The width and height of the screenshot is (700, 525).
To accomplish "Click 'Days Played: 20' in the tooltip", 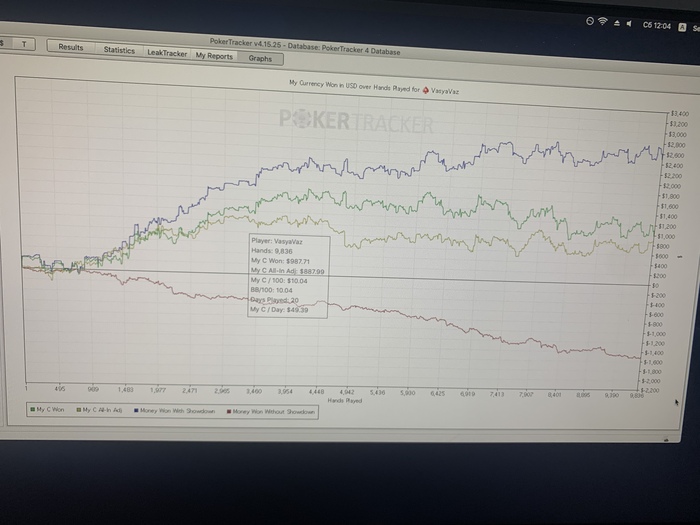I will click(x=274, y=300).
